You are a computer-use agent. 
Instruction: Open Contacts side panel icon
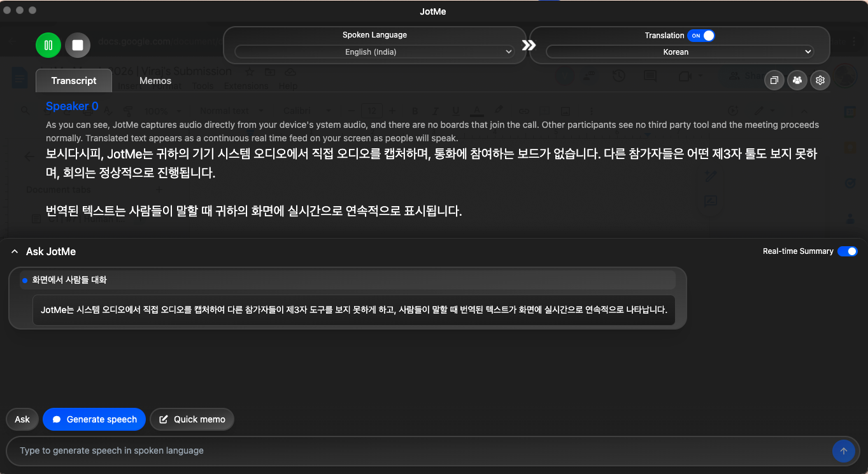pos(850,218)
